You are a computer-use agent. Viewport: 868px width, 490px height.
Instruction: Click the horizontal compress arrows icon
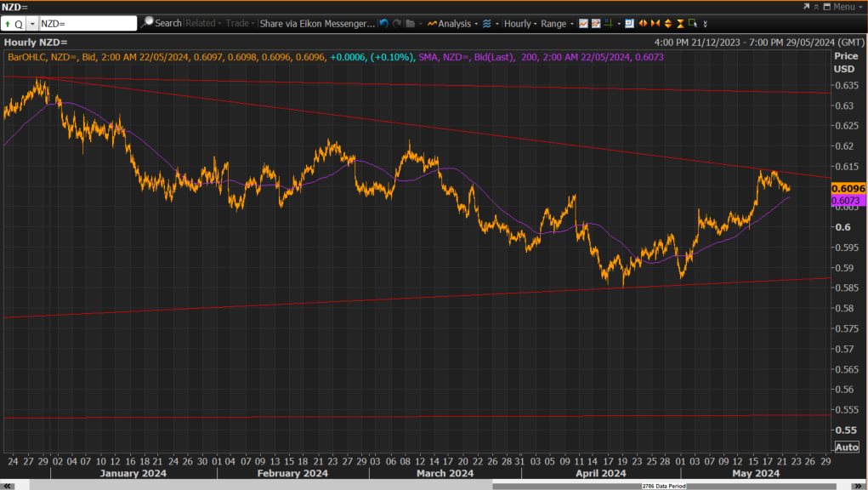655,23
